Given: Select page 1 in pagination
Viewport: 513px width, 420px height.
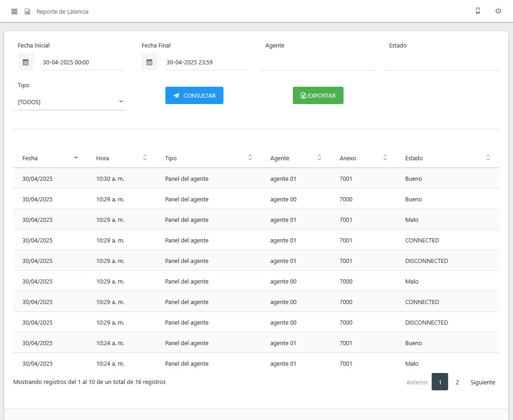Looking at the screenshot, I should coord(440,382).
